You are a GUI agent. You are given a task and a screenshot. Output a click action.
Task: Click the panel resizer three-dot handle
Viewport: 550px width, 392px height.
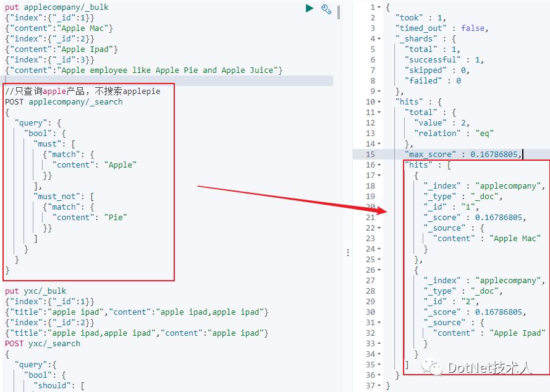pos(347,252)
